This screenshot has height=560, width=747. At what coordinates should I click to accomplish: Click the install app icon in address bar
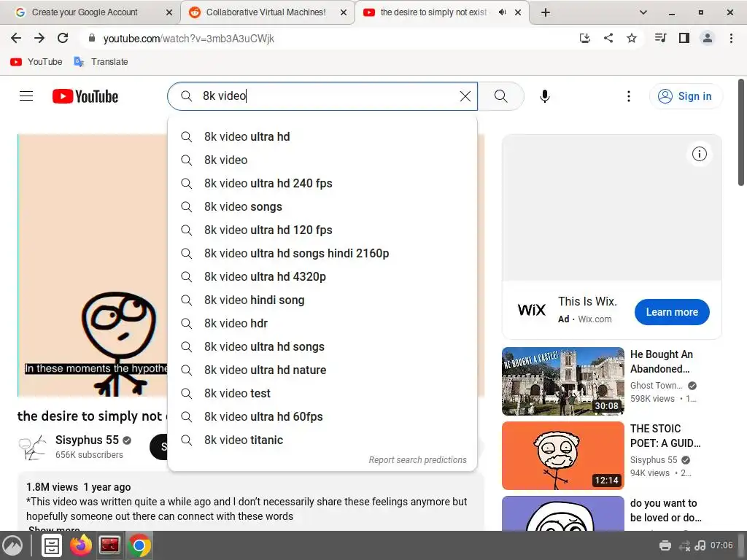(x=584, y=38)
